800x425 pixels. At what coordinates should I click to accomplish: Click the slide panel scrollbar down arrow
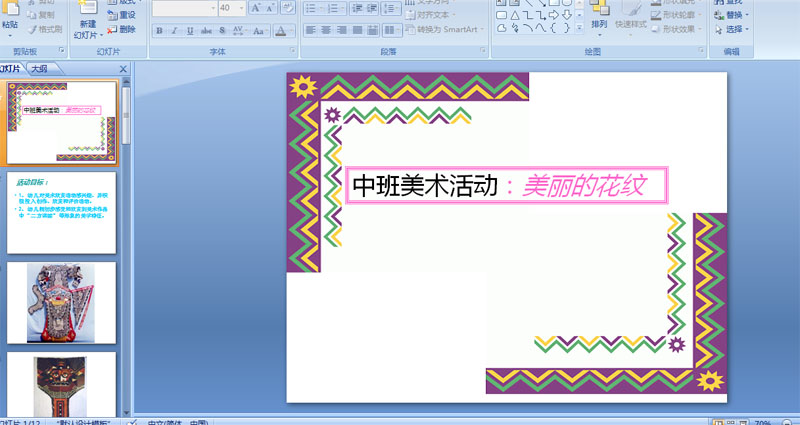click(x=126, y=412)
